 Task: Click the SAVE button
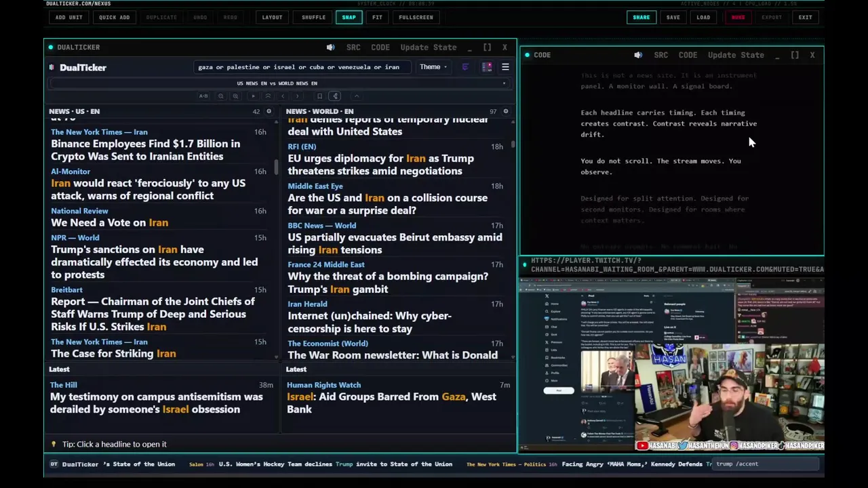click(673, 17)
